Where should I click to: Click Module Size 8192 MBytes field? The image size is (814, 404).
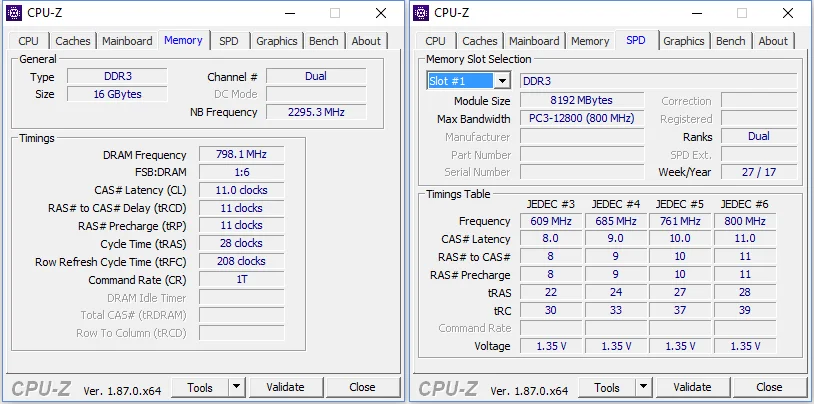tap(582, 100)
